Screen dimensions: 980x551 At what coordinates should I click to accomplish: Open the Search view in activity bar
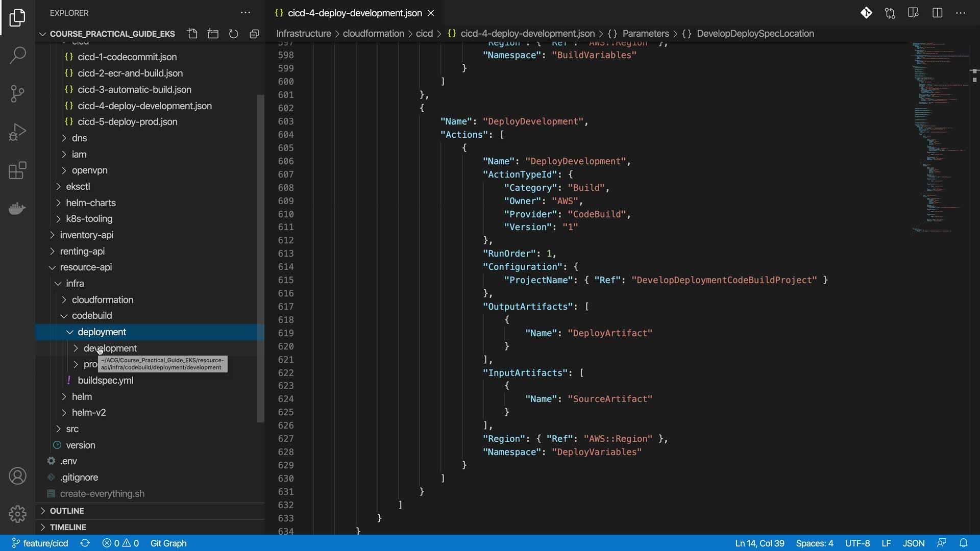pos(17,55)
